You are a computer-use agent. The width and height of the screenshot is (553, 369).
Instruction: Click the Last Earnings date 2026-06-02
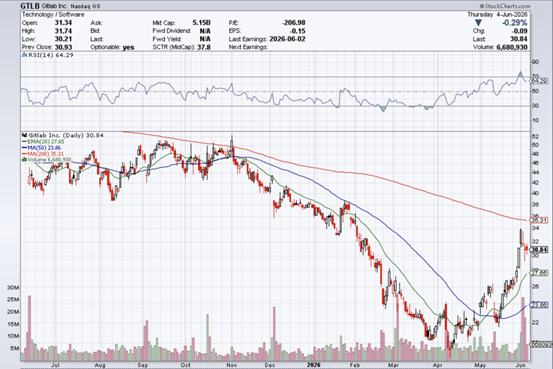pyautogui.click(x=287, y=39)
